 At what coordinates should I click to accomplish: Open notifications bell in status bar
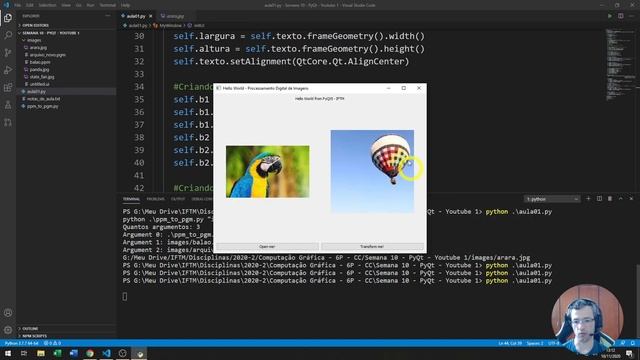click(633, 343)
